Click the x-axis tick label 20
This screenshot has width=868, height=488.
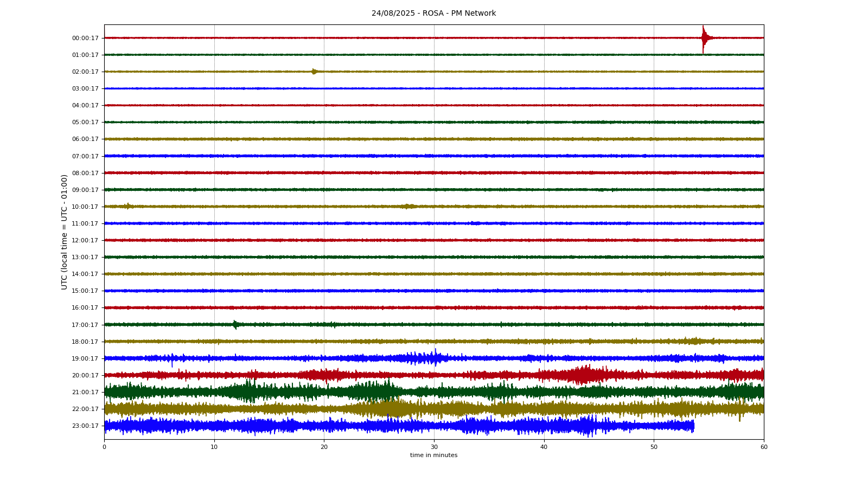point(324,447)
